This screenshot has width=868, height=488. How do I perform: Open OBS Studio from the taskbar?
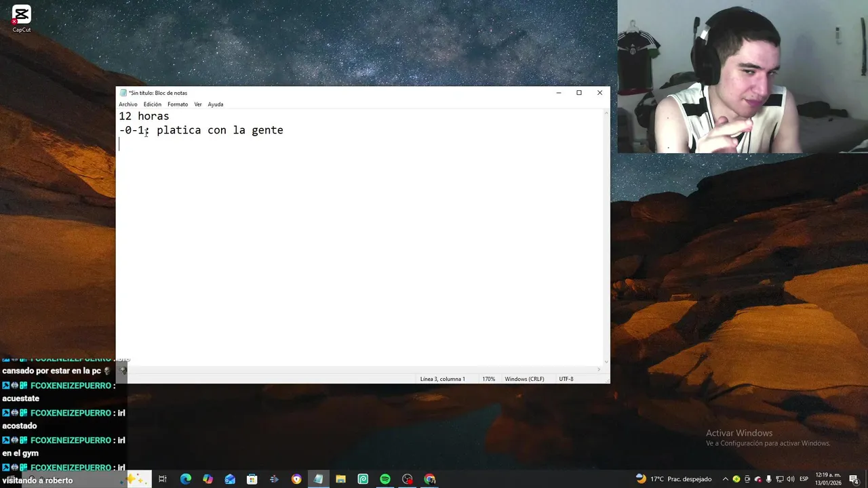(407, 479)
